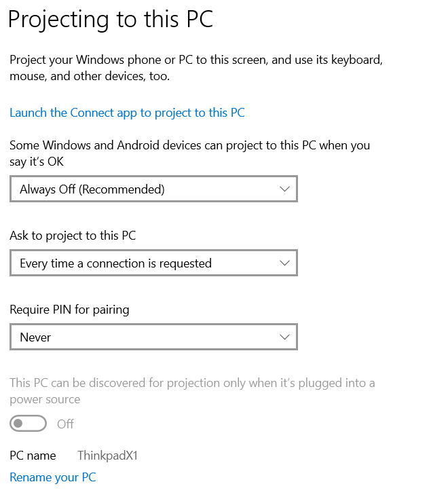Expand the Ask to project dropdown

(153, 263)
